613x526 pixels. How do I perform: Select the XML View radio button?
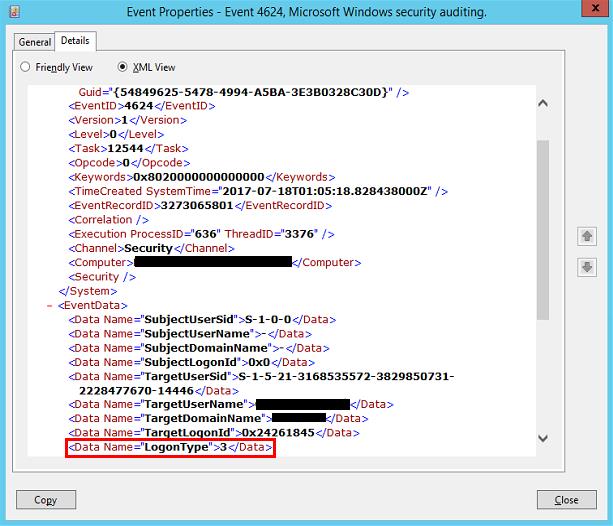(x=122, y=67)
